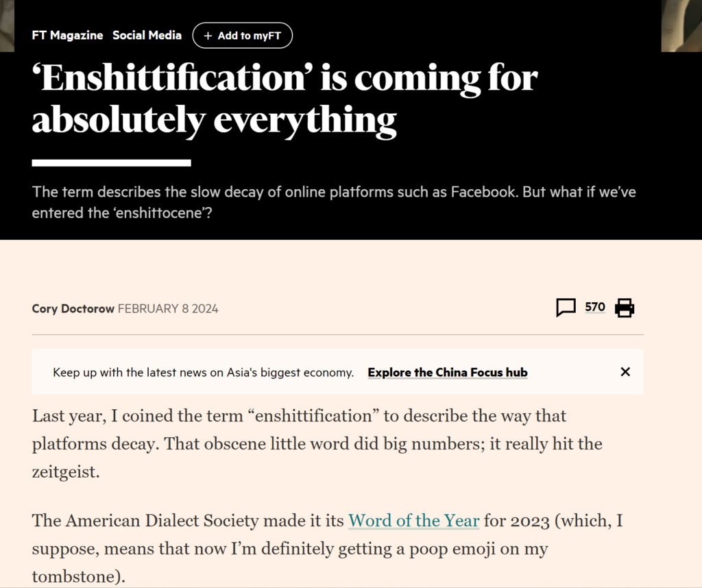View the 570 comments count link
Image resolution: width=702 pixels, height=588 pixels.
595,307
